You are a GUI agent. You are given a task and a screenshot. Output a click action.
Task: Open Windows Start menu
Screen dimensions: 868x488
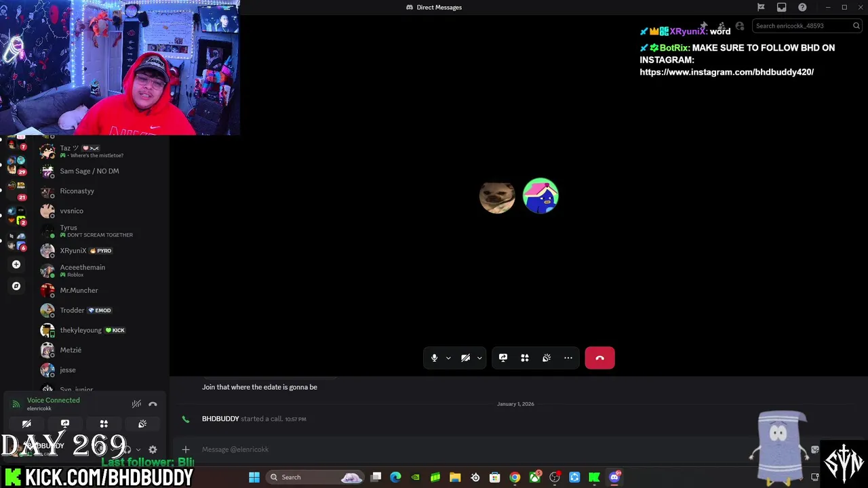point(254,477)
